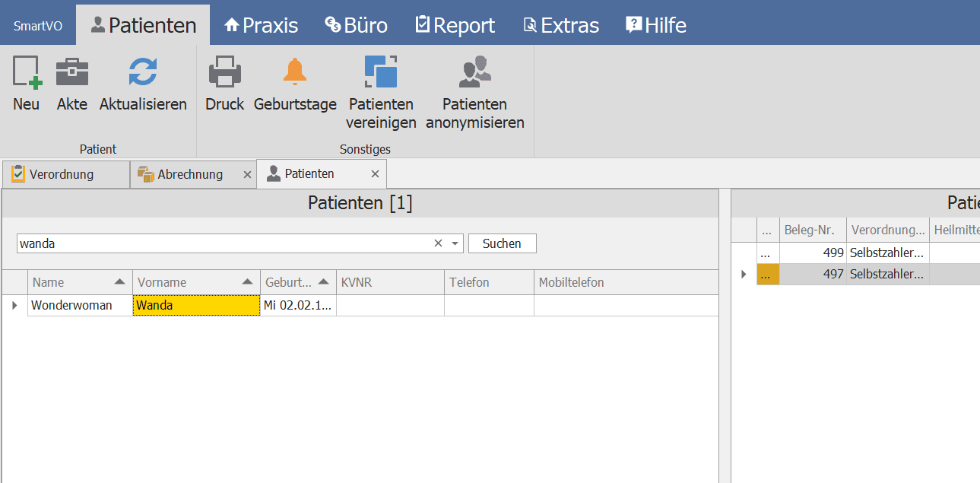Click Selbstzahler... in the 497 row
Screen dimensions: 980x483
tap(888, 274)
